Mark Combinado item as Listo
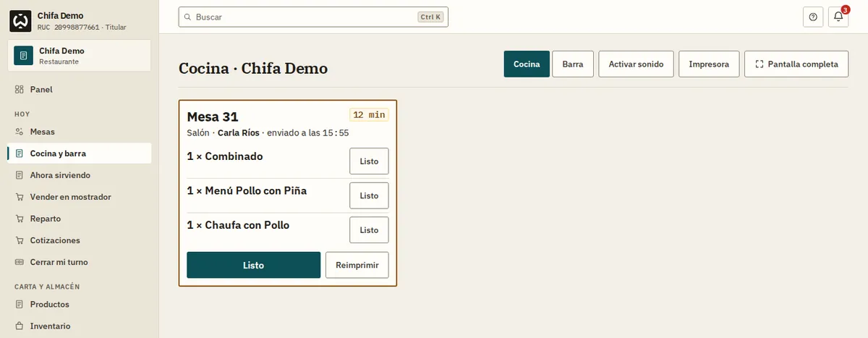The height and width of the screenshot is (338, 868). click(x=369, y=161)
